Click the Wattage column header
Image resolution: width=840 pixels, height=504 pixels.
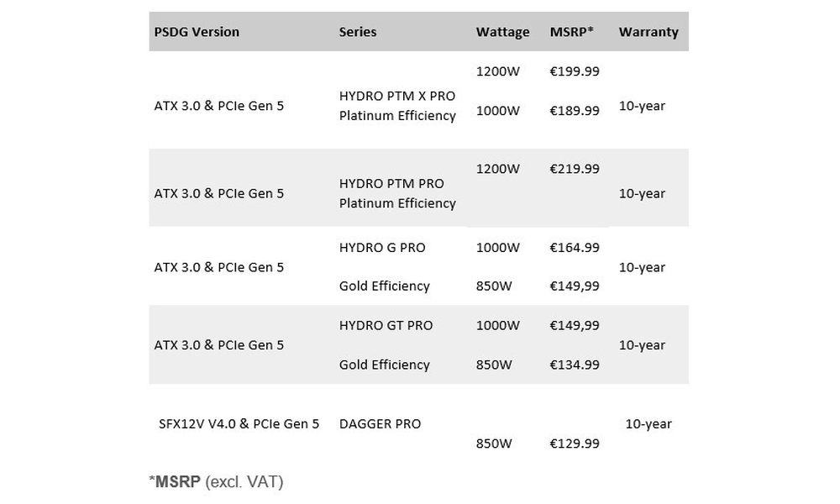coord(502,32)
